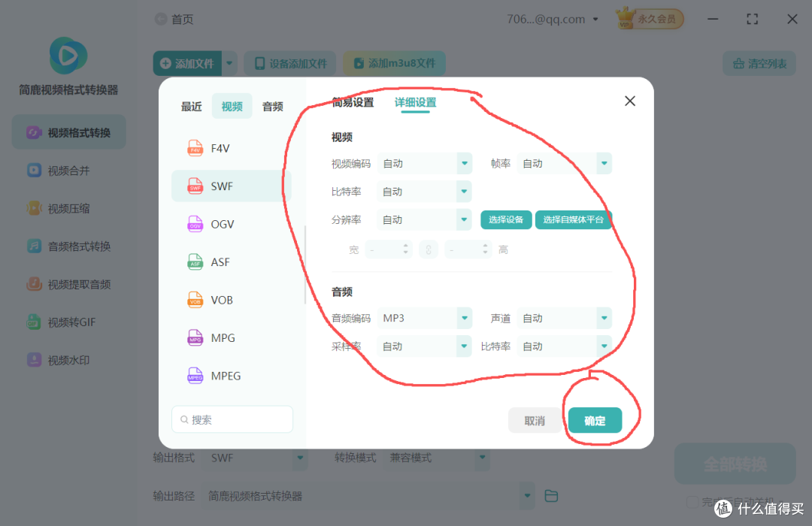Expand the 添加文件 arrow dropdown
812x526 pixels.
point(229,63)
